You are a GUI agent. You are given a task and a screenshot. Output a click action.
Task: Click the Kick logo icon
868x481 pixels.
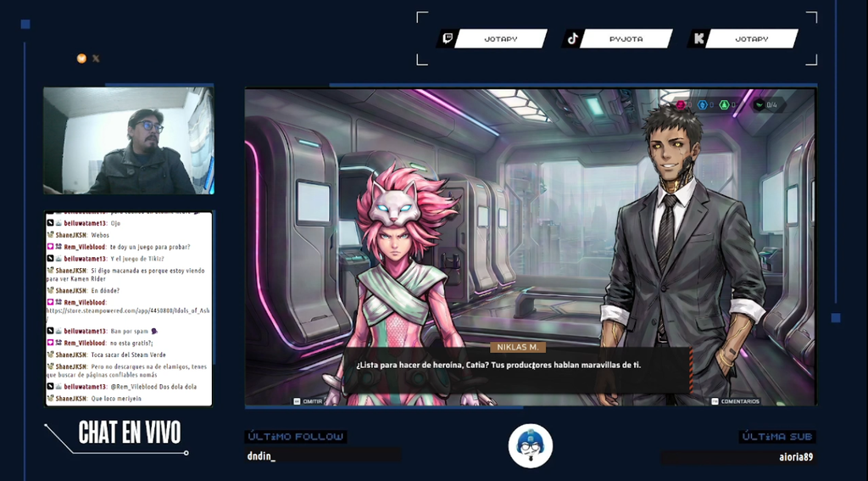tap(698, 38)
